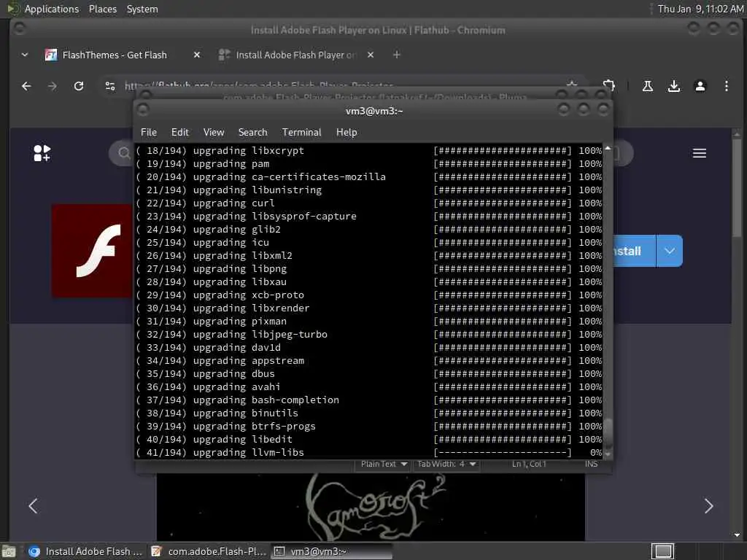
Task: Open Tab Width dropdown in Pluma
Action: [446, 464]
